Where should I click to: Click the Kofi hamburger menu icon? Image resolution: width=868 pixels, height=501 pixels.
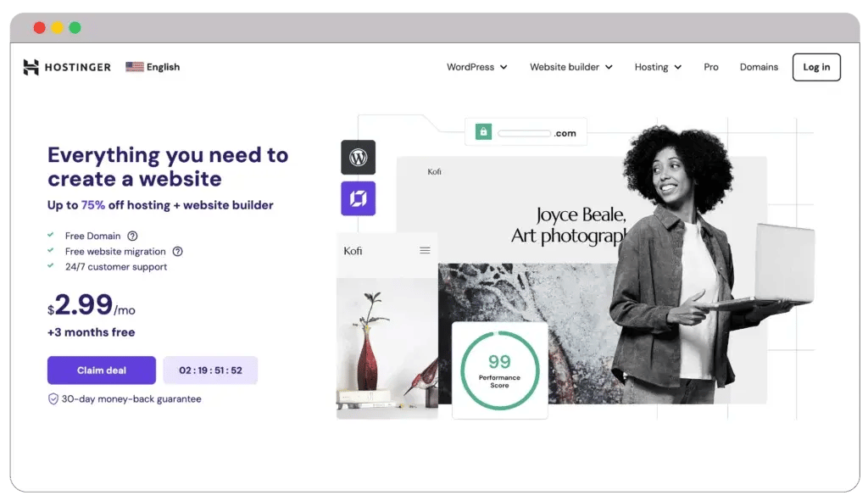click(425, 251)
